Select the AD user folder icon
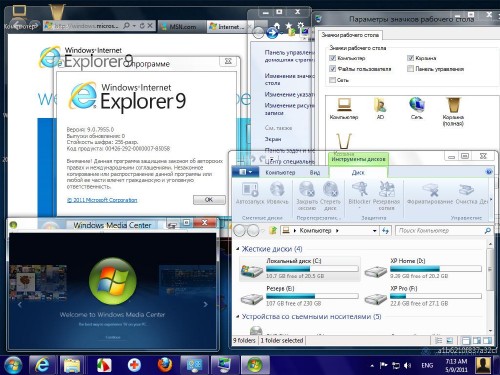This screenshot has width=500, height=375. 380,109
